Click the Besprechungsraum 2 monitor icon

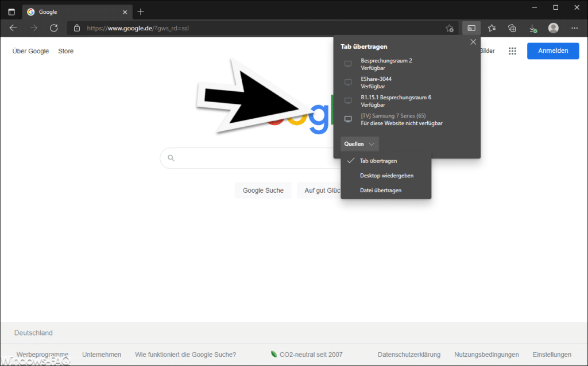coord(348,64)
